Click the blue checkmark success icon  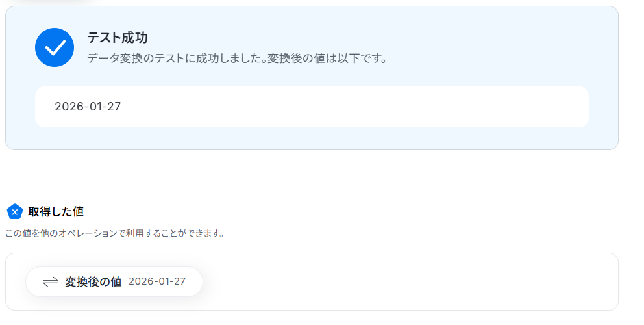55,47
